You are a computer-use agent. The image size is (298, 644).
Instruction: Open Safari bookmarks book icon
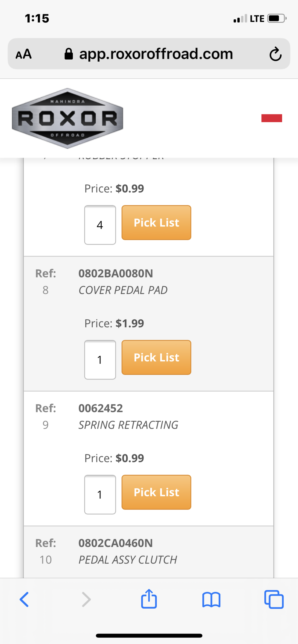[211, 599]
